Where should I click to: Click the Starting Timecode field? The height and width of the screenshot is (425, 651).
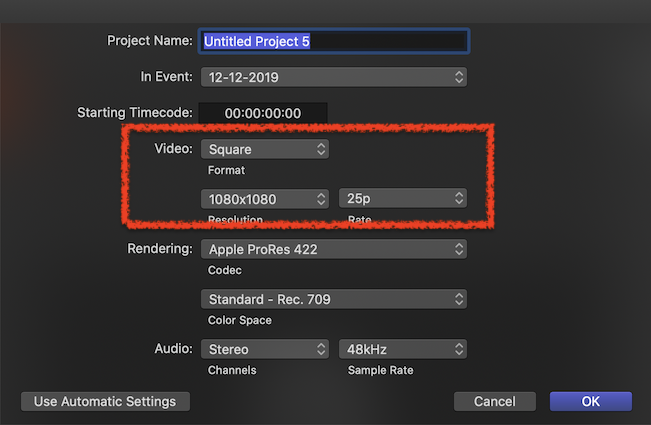(263, 113)
